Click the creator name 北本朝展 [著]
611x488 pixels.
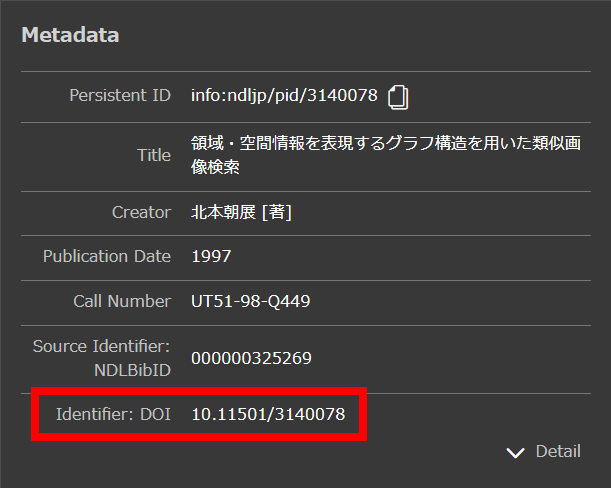[241, 212]
